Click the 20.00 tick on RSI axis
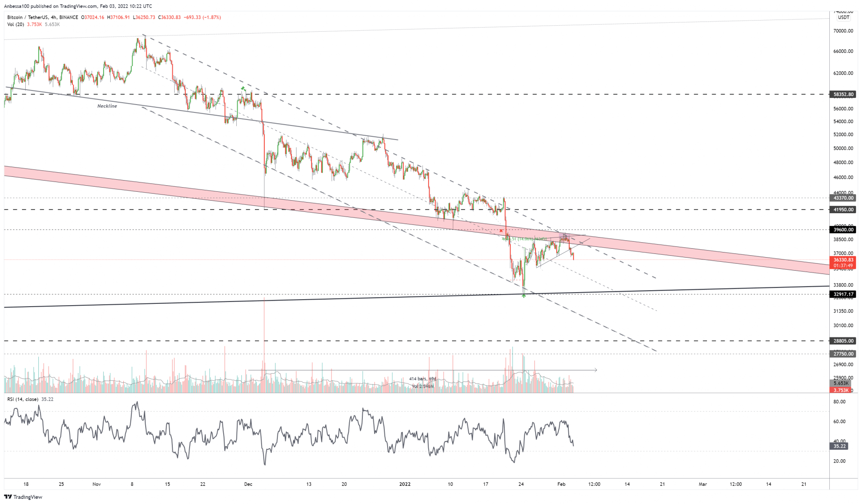Image resolution: width=862 pixels, height=504 pixels. [x=840, y=461]
